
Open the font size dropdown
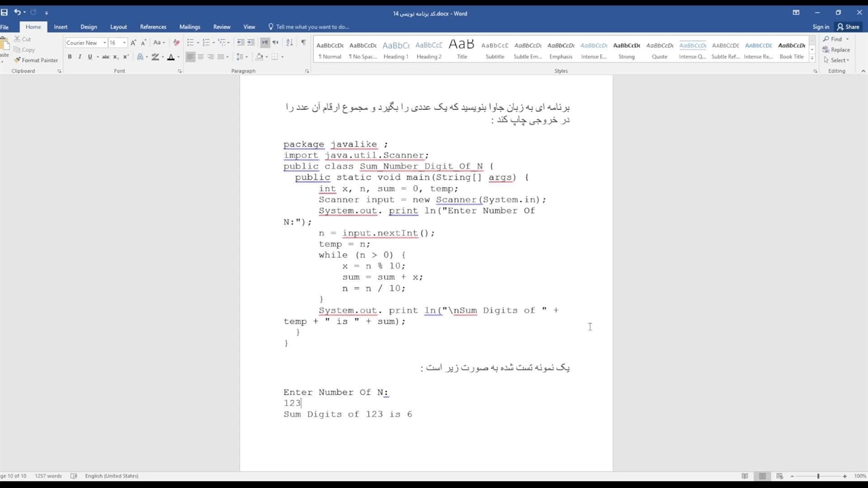[x=124, y=43]
